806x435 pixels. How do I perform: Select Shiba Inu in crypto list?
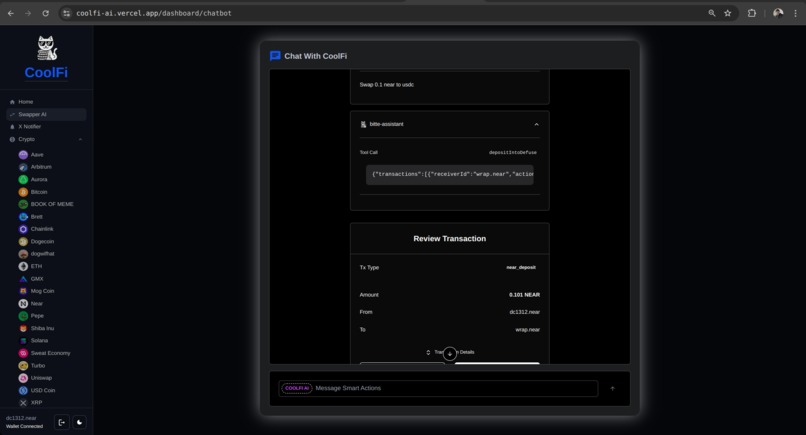pyautogui.click(x=42, y=328)
